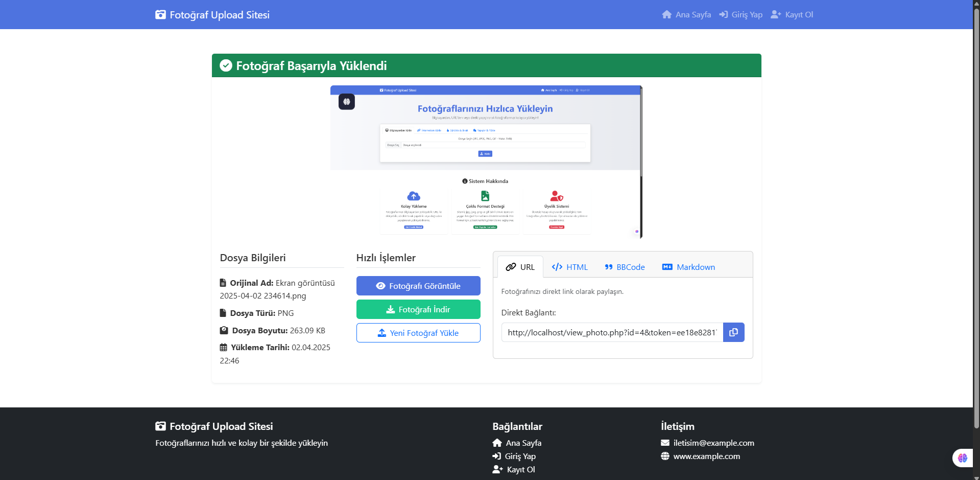980x480 pixels.
Task: Click the home icon in top navigation
Action: [x=666, y=15]
